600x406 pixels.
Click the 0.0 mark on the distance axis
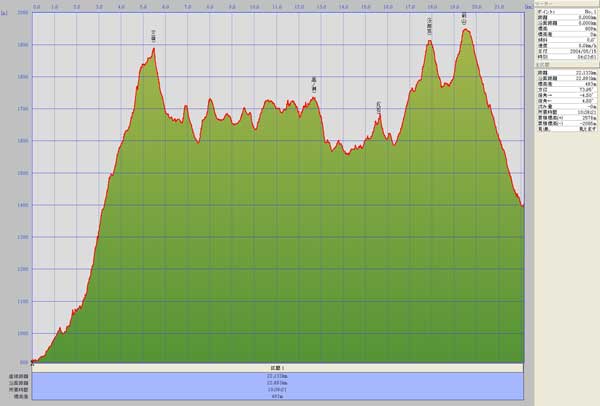[37, 6]
